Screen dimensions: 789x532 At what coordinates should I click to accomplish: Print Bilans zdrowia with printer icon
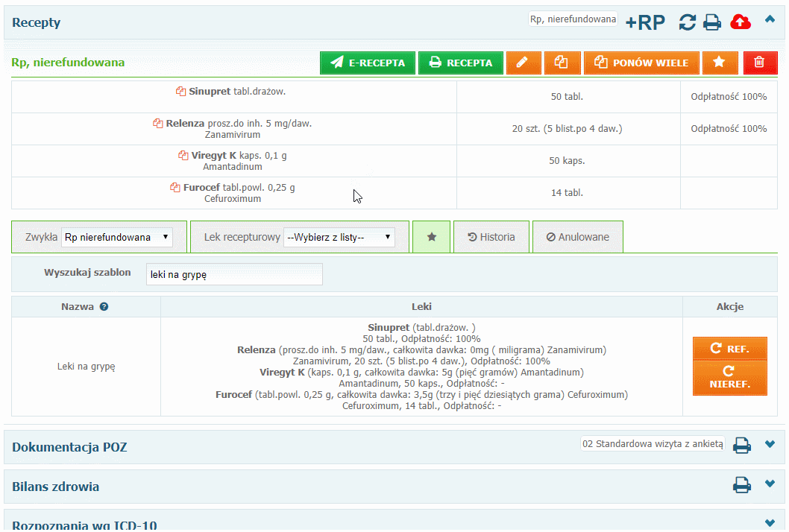742,485
